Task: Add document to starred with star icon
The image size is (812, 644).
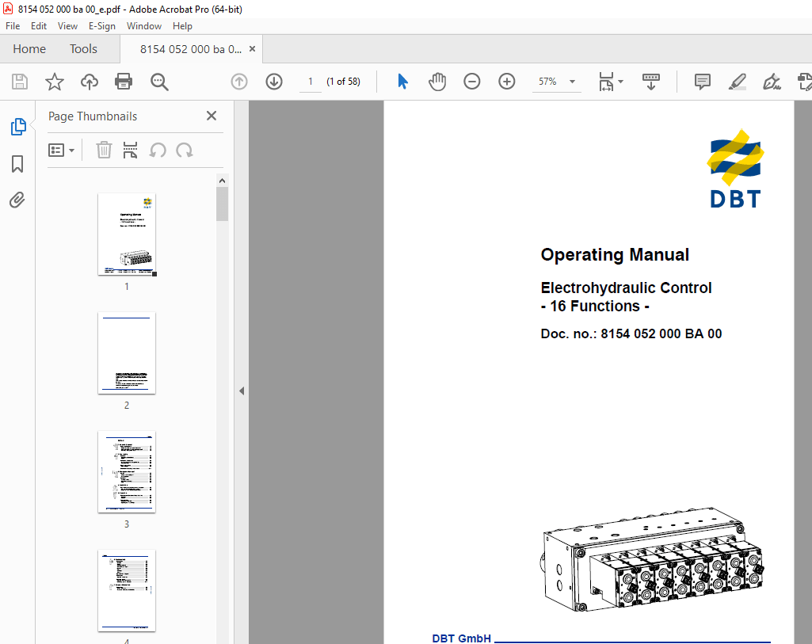Action: point(55,82)
